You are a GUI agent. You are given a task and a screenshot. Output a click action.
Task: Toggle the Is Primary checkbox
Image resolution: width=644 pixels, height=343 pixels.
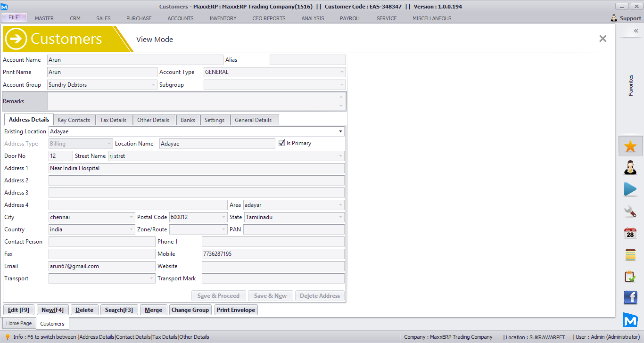tap(282, 143)
